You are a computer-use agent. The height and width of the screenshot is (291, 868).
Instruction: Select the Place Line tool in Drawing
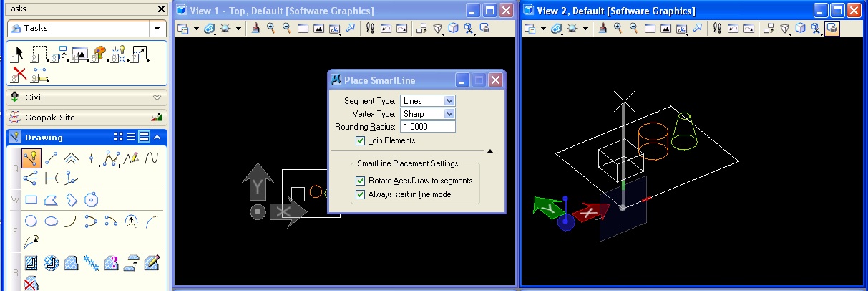coord(51,158)
